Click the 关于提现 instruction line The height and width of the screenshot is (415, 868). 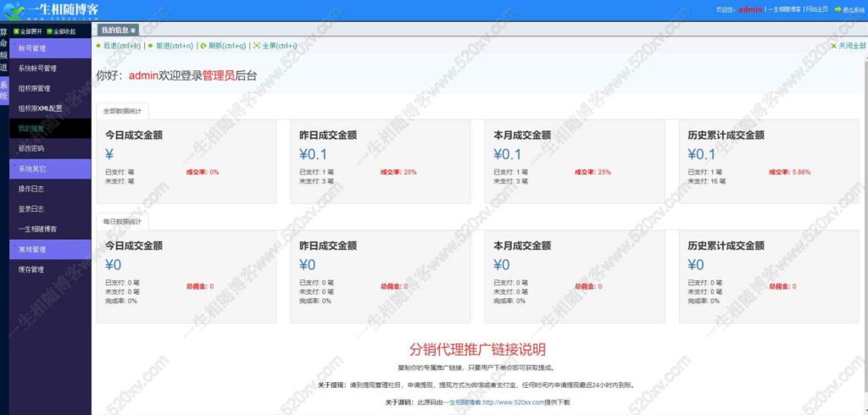[476, 385]
